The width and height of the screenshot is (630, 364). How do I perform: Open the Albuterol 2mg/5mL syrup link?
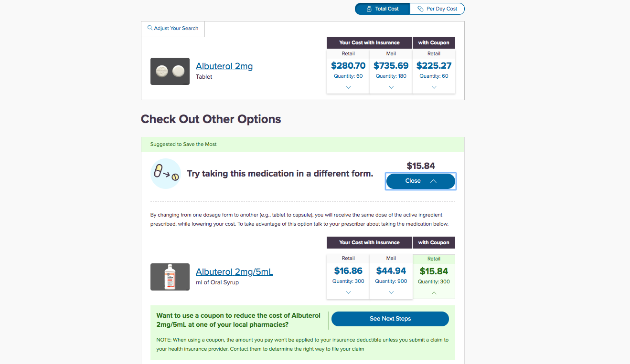click(235, 272)
